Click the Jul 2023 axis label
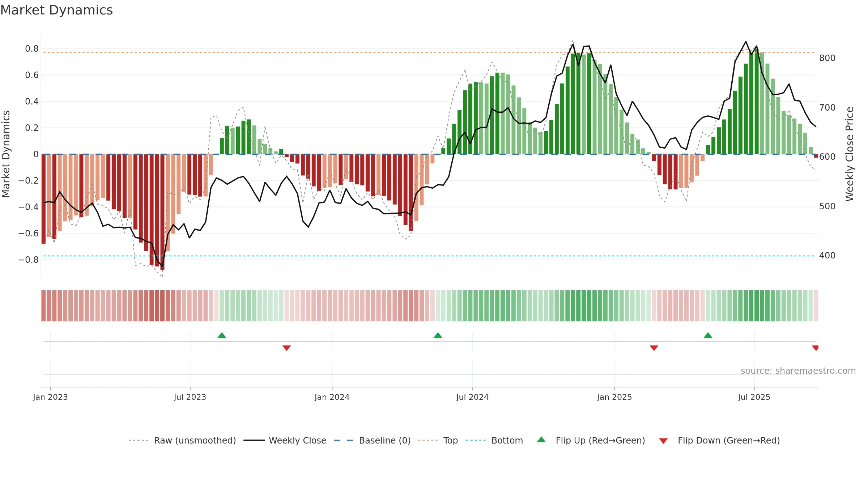This screenshot has width=868, height=488. (190, 397)
